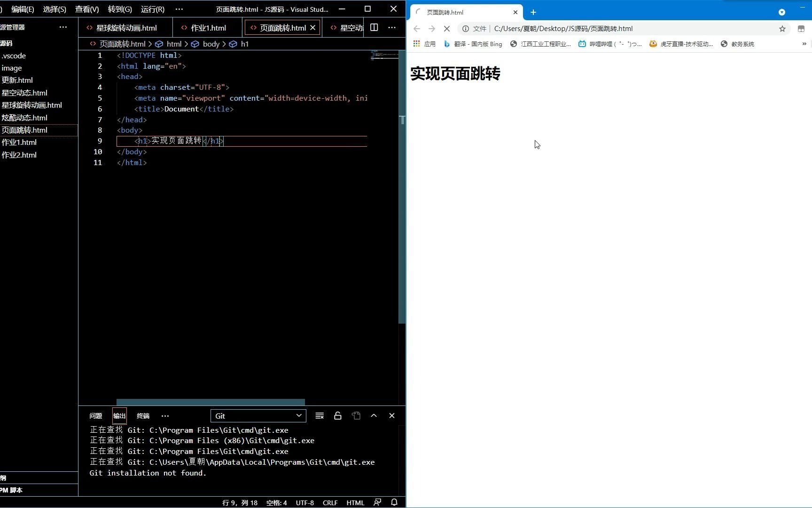The height and width of the screenshot is (508, 812).
Task: Close the browser tab 页面跳转.html
Action: [x=515, y=12]
